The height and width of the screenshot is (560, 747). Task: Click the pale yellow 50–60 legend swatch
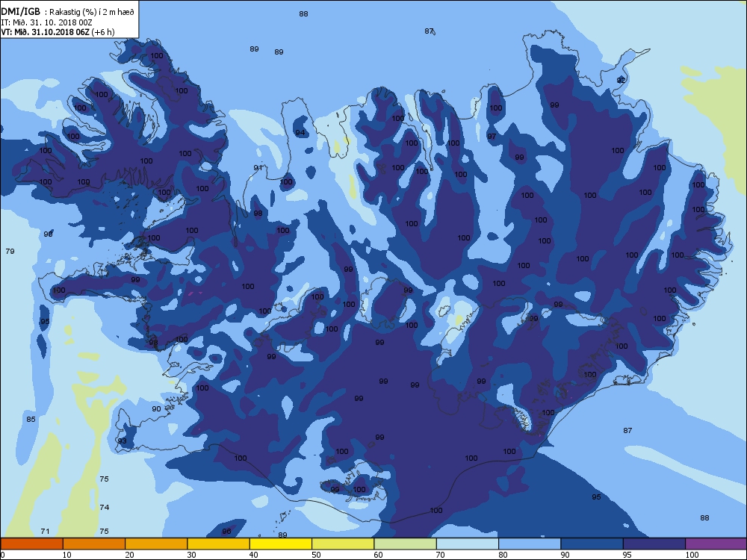343,544
